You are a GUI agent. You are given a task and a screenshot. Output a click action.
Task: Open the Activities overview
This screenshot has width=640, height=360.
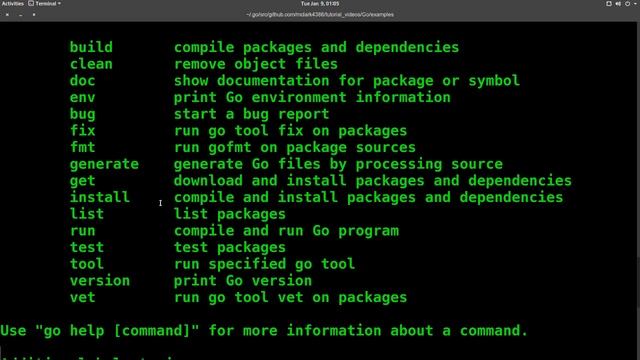coord(13,4)
